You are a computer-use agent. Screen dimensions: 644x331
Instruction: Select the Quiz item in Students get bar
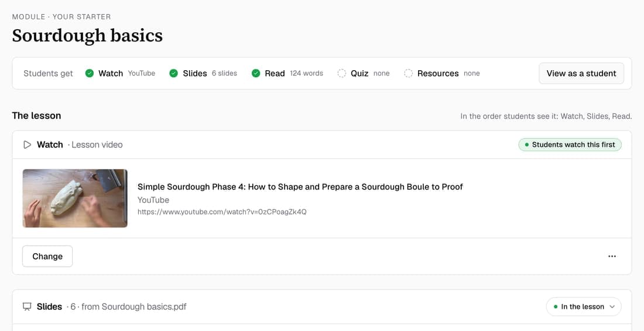364,74
